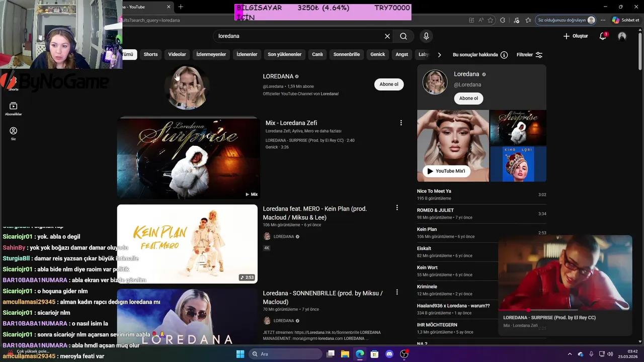Open Mix - Loredana Zefi title
The height and width of the screenshot is (362, 644).
(291, 123)
